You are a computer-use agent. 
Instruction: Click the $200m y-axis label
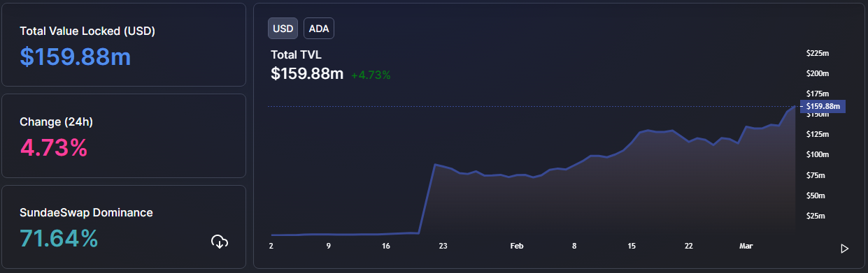click(x=817, y=73)
